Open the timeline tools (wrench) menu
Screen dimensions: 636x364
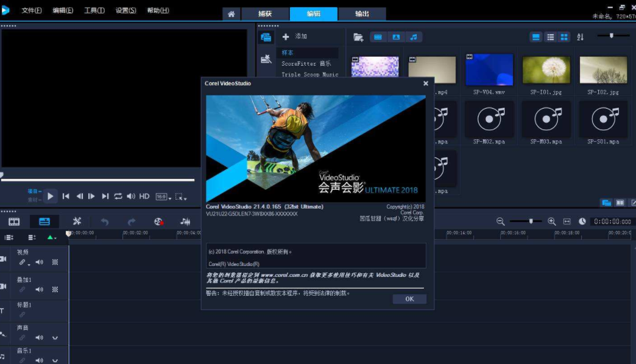point(77,222)
